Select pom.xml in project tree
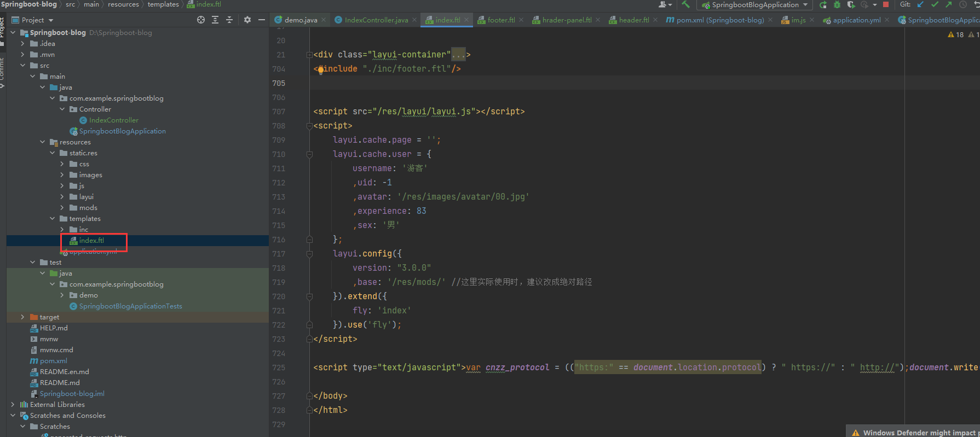Viewport: 980px width, 437px height. (53, 361)
